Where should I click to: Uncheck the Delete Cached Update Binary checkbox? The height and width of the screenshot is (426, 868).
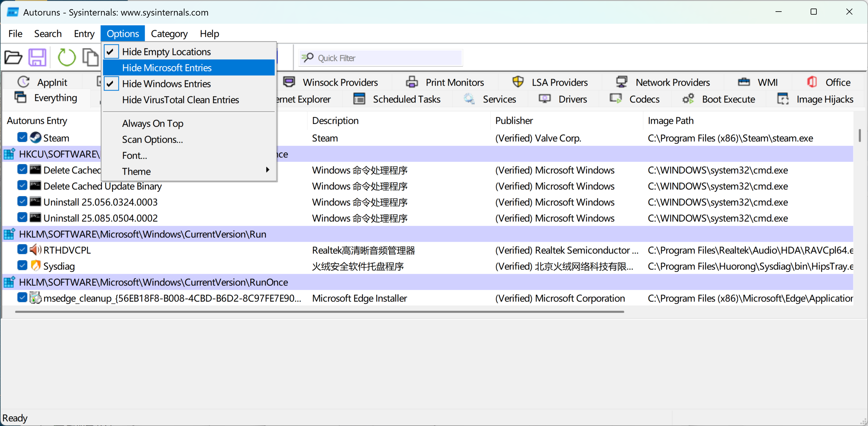pyautogui.click(x=22, y=185)
